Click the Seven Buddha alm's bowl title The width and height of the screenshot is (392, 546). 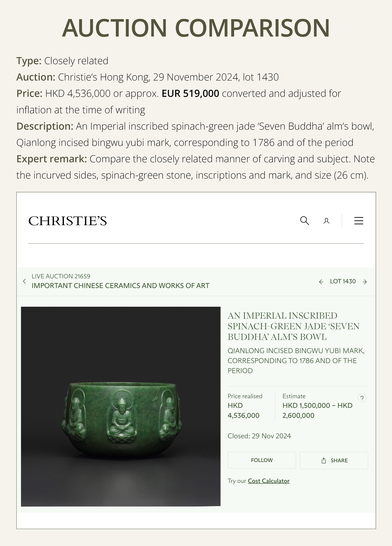click(x=293, y=326)
